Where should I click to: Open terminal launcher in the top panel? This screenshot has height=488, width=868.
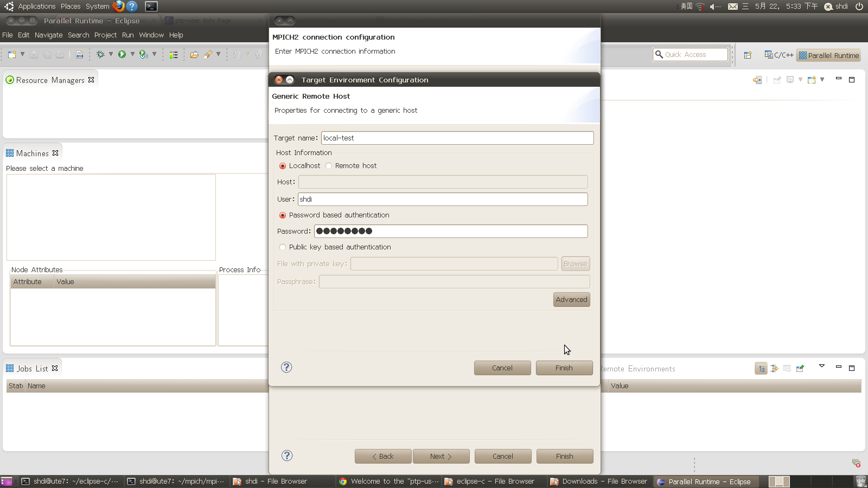coord(151,7)
